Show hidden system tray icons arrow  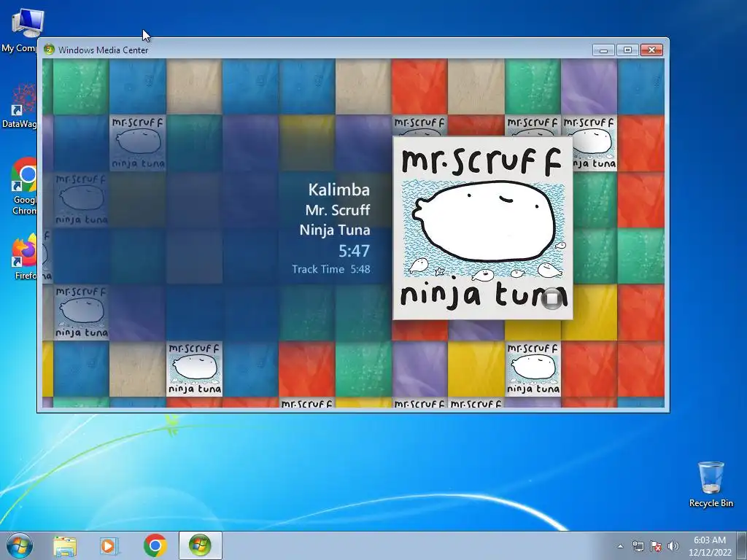click(620, 546)
